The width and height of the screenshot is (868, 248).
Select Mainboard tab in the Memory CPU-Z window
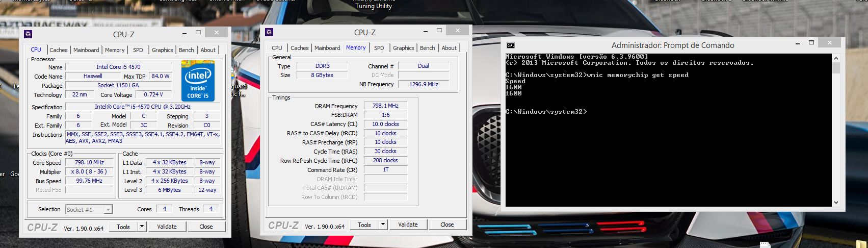click(x=327, y=48)
